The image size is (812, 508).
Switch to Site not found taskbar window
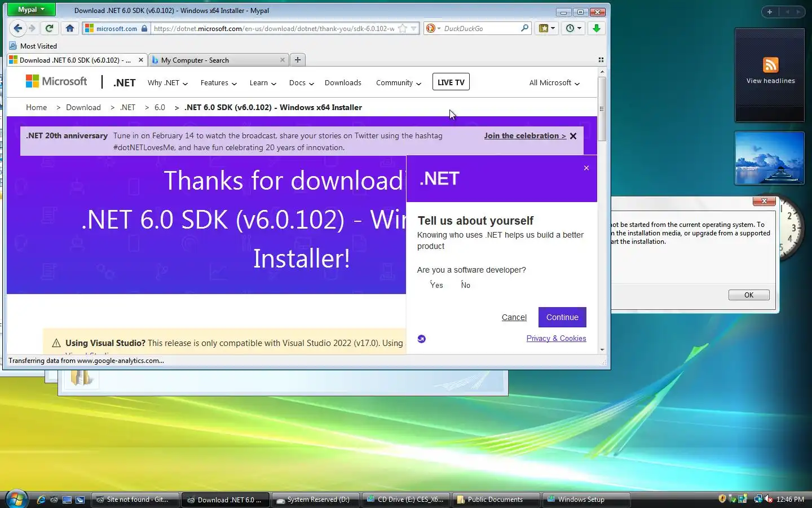[135, 500]
